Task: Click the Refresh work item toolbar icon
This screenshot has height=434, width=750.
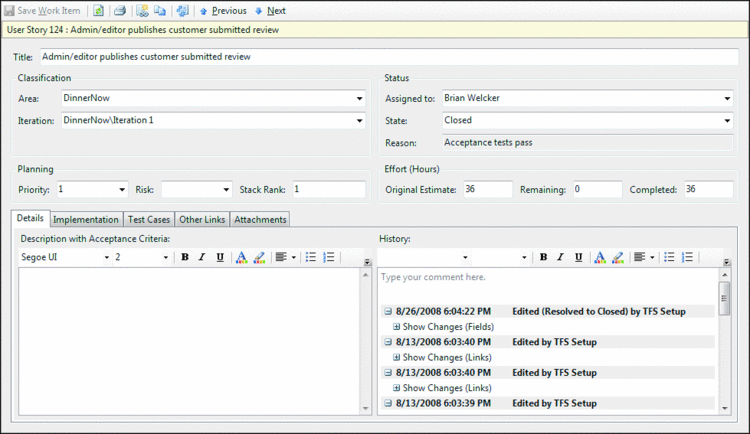Action: 98,11
